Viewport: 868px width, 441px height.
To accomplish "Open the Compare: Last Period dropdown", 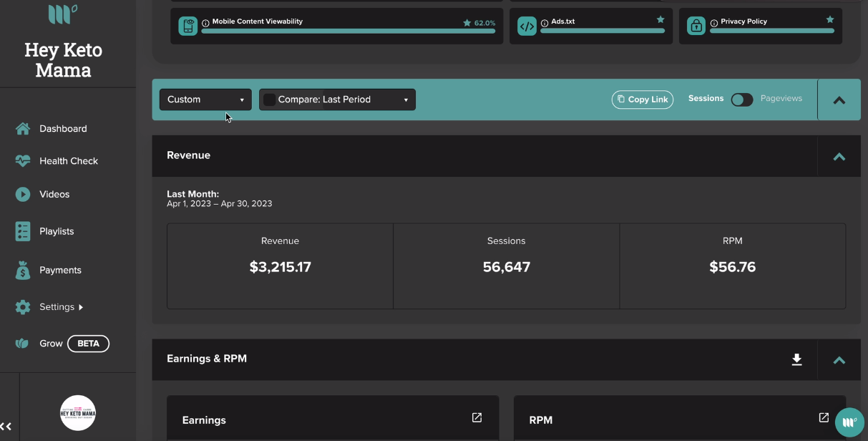I will click(337, 100).
